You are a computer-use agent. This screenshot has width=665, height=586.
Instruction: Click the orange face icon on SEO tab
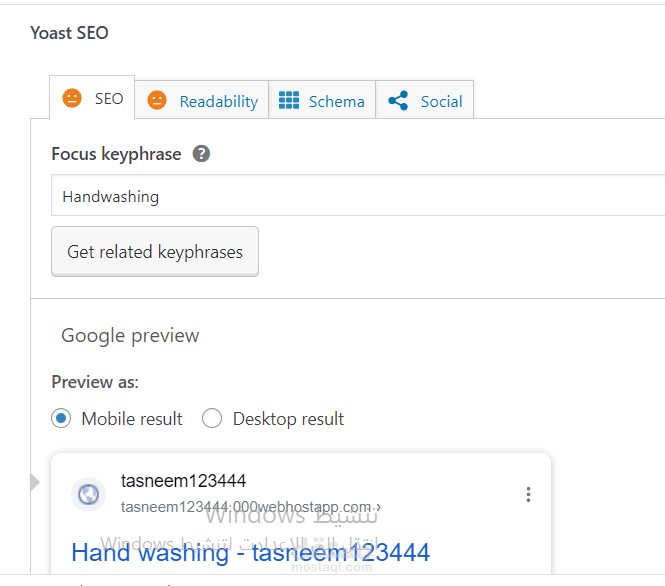pyautogui.click(x=72, y=99)
